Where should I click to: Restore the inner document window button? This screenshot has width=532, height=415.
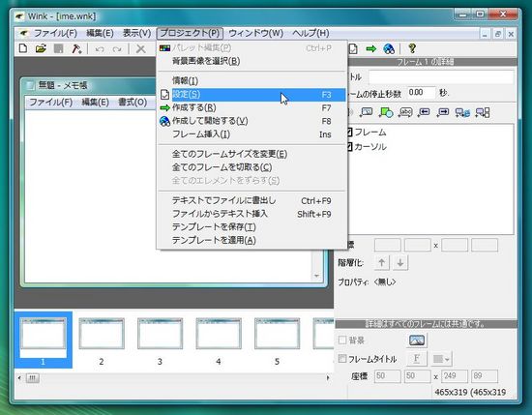coord(498,34)
